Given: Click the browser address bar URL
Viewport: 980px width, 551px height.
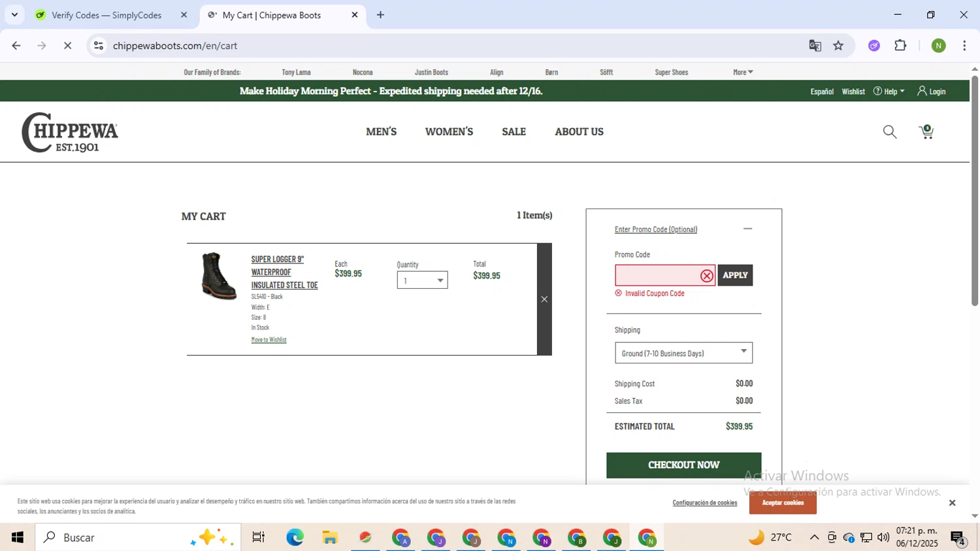Looking at the screenshot, I should [x=175, y=46].
